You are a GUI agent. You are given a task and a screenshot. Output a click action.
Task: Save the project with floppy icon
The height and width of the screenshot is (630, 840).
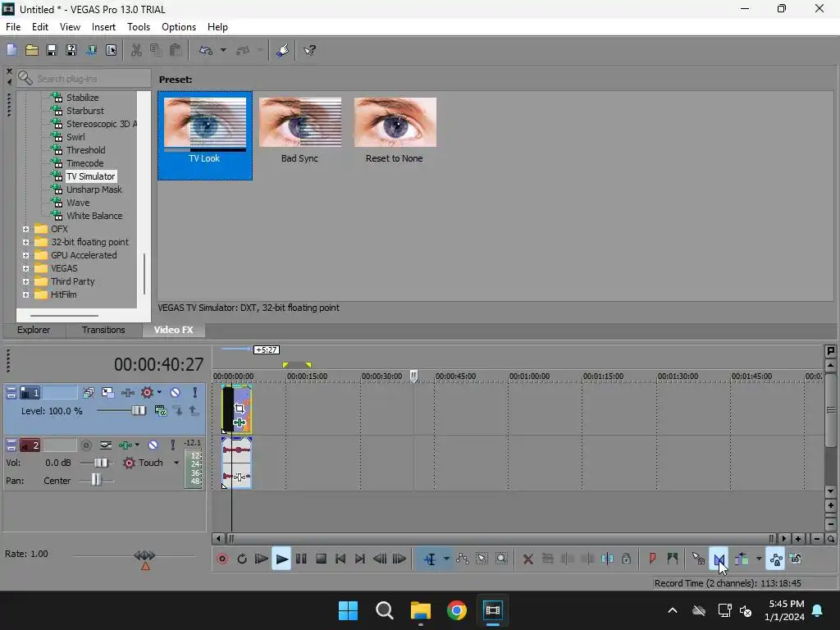tap(52, 50)
